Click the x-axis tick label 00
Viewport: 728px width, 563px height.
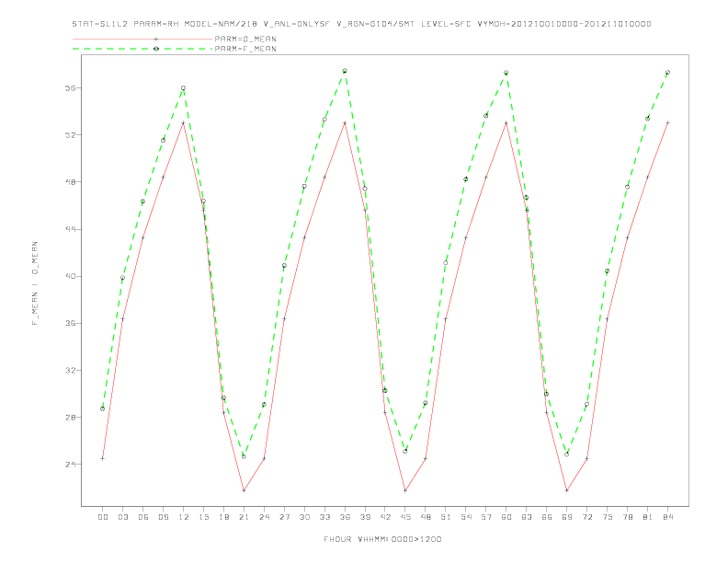pos(103,517)
